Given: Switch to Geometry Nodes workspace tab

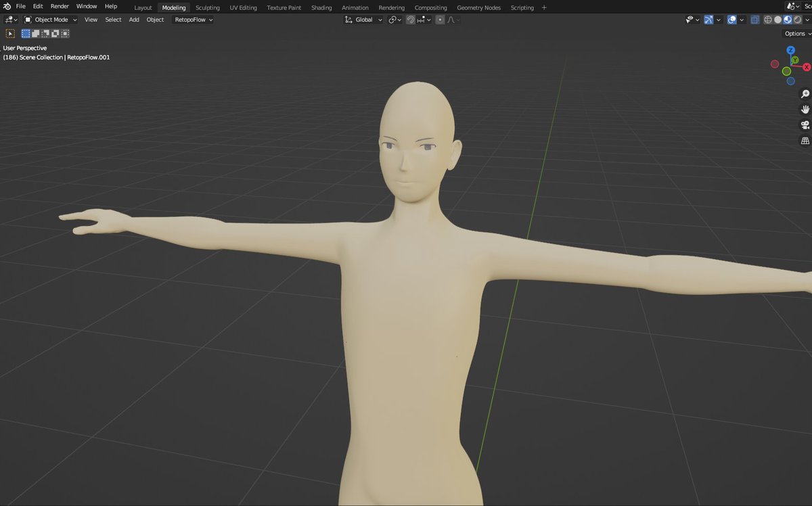Looking at the screenshot, I should (479, 7).
